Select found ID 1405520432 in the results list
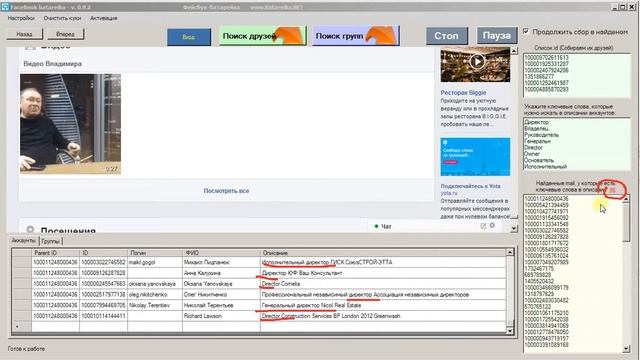640x360 pixels. pyautogui.click(x=539, y=281)
